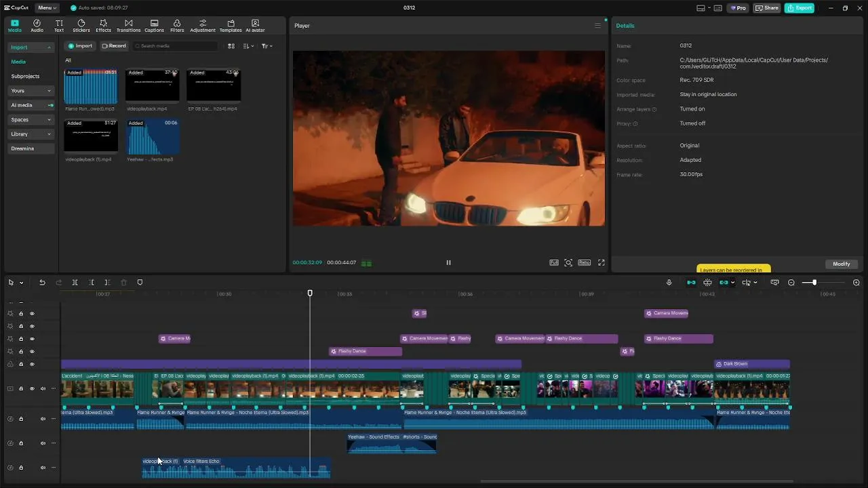Hide the purple filter track with eye icon
This screenshot has width=868, height=488.
tap(32, 365)
